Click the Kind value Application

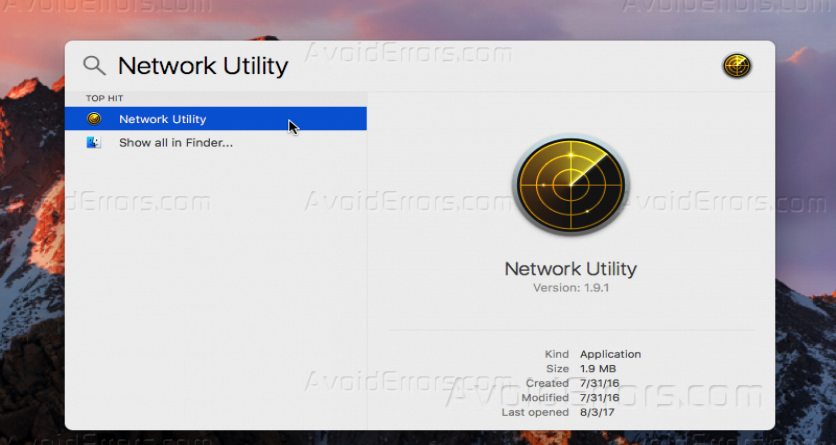click(x=610, y=354)
